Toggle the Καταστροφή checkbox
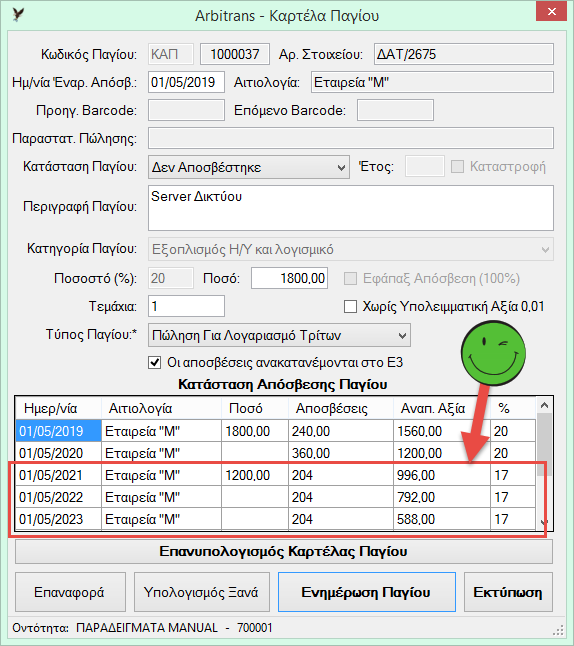This screenshot has height=646, width=574. coord(457,166)
